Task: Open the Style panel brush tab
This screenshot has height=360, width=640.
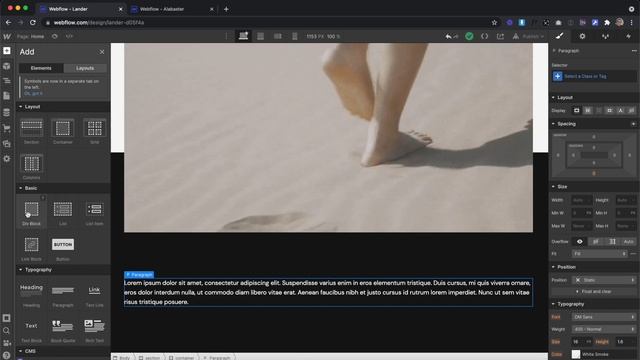Action: pyautogui.click(x=560, y=36)
